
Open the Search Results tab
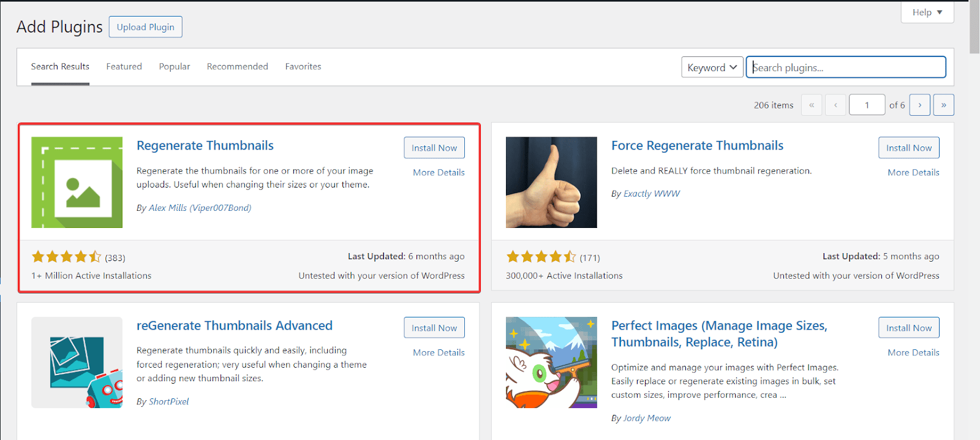60,66
